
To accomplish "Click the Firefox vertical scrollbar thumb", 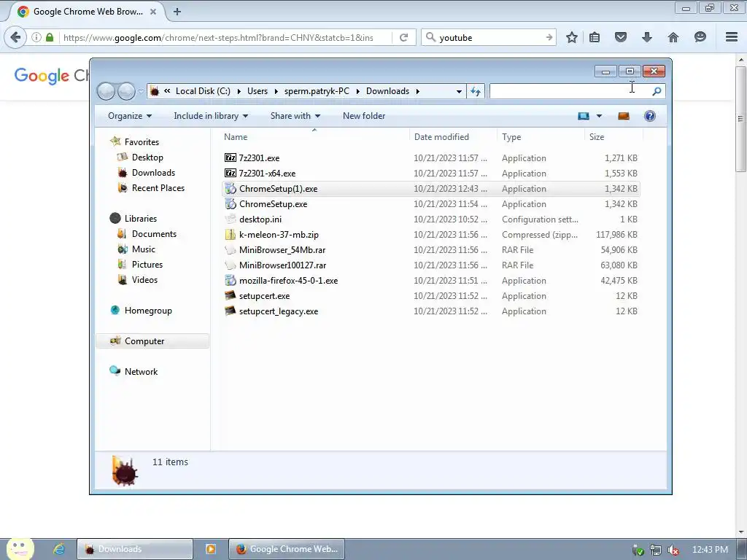I will tap(740, 119).
